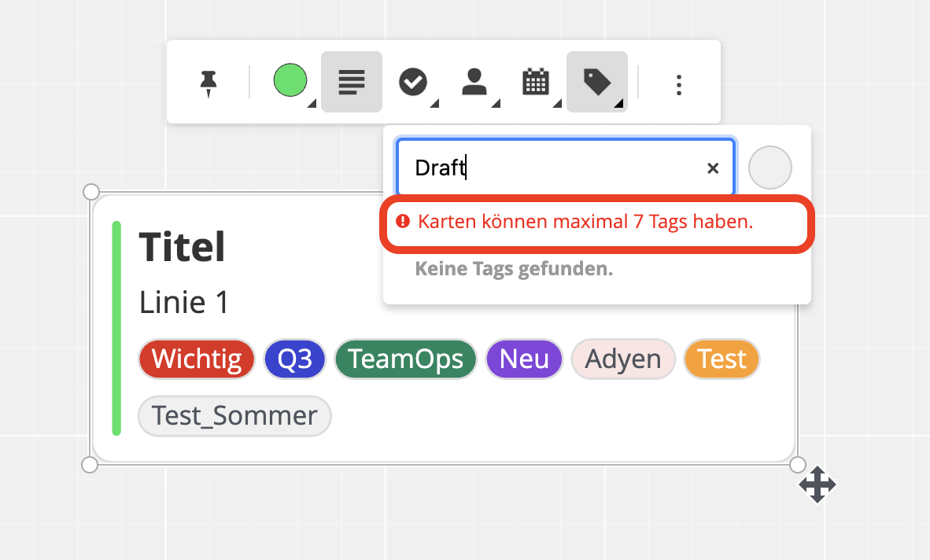
Task: Click the red Wichtig tag
Action: tap(197, 359)
